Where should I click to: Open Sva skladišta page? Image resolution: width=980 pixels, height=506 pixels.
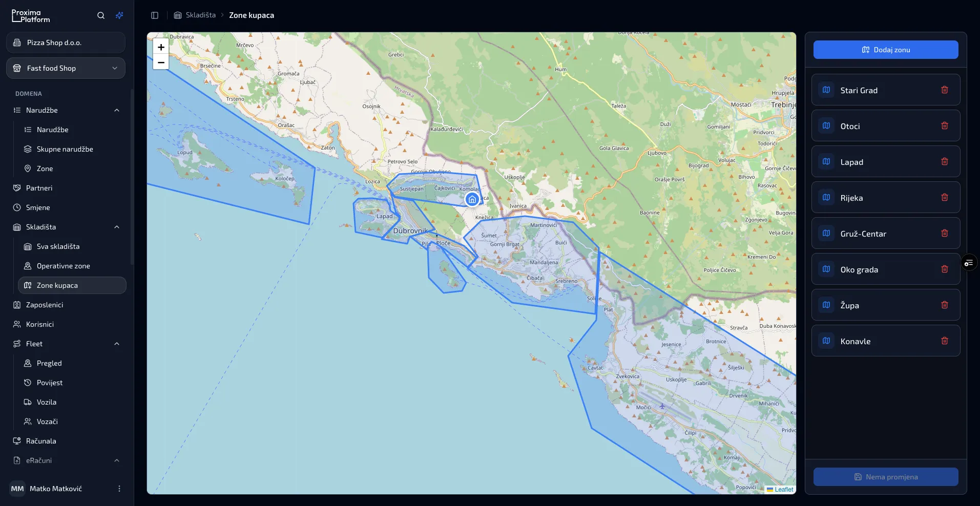(72, 246)
